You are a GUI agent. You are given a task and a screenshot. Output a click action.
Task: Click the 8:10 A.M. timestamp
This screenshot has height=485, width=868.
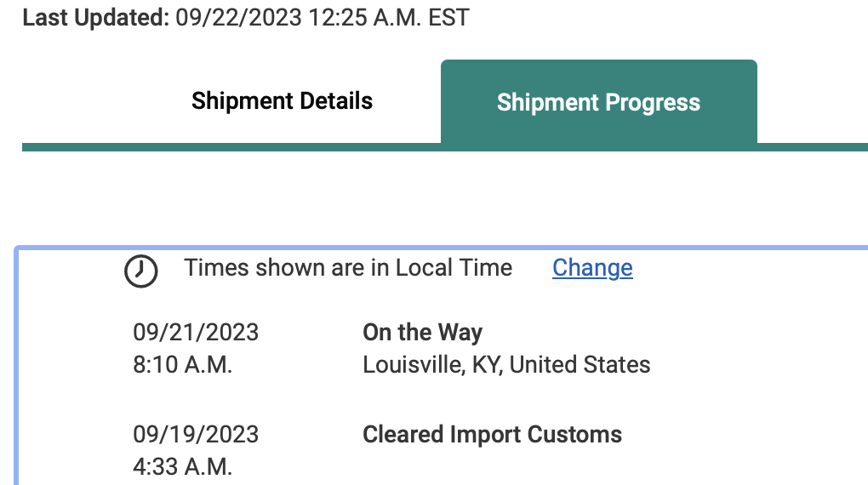coord(183,365)
